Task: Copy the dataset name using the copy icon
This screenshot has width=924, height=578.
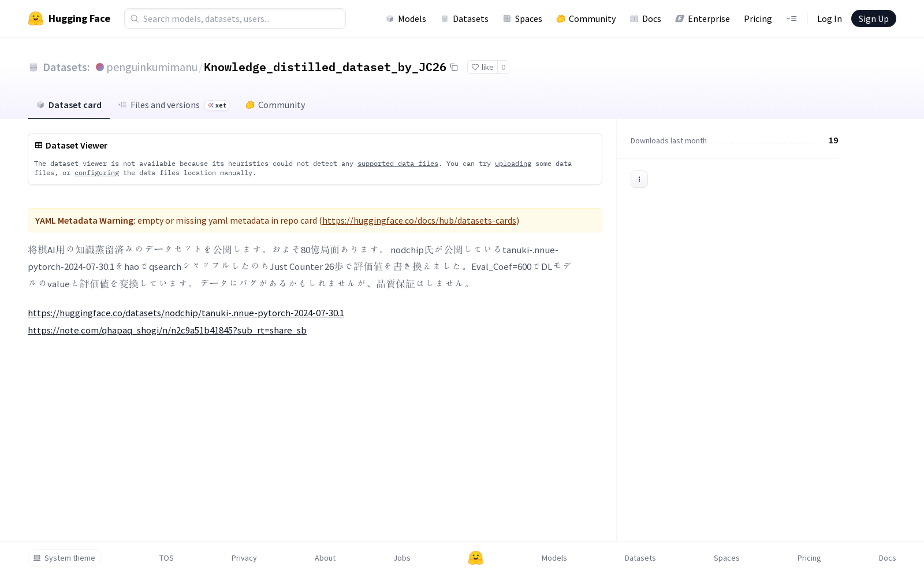Action: (454, 67)
